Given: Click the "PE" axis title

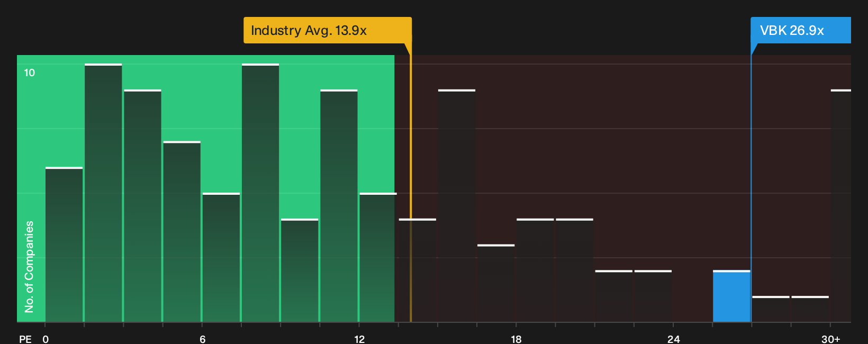Looking at the screenshot, I should point(25,339).
